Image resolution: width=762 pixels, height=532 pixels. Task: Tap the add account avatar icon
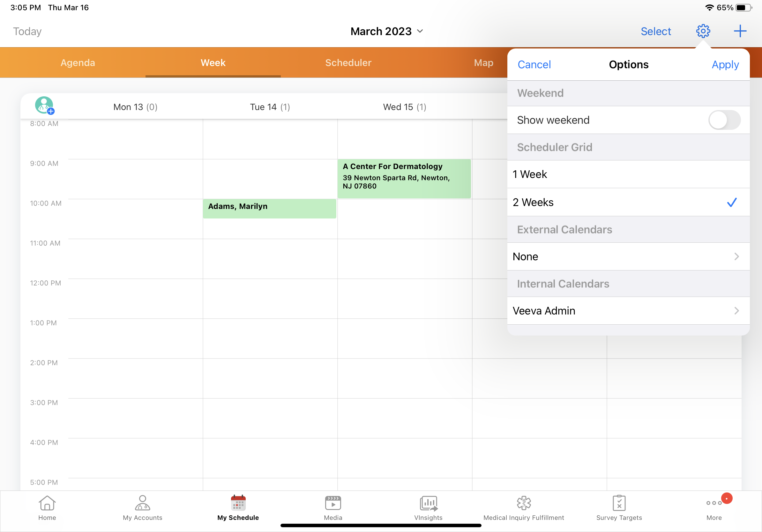(x=44, y=106)
